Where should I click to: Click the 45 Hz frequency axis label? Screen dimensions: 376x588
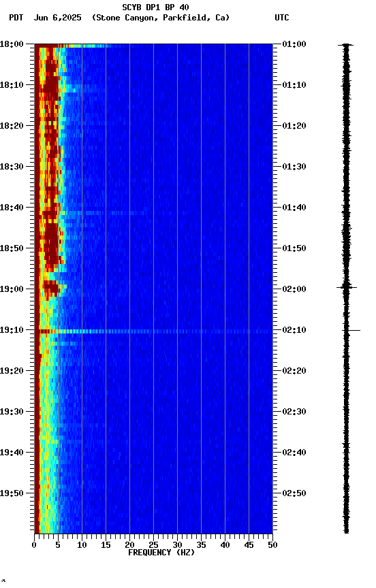tap(249, 545)
